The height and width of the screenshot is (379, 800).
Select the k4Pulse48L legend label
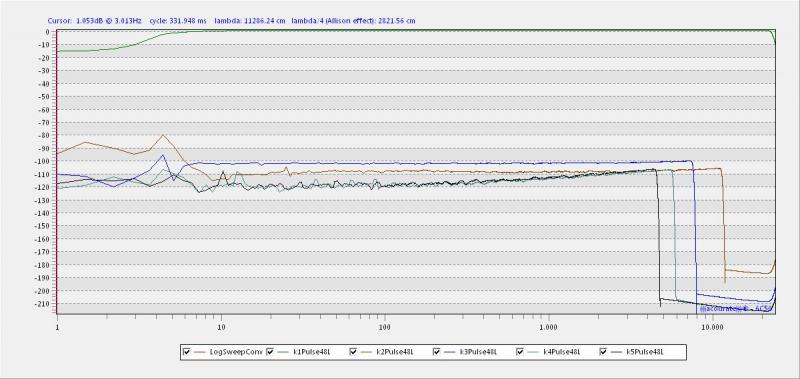563,352
